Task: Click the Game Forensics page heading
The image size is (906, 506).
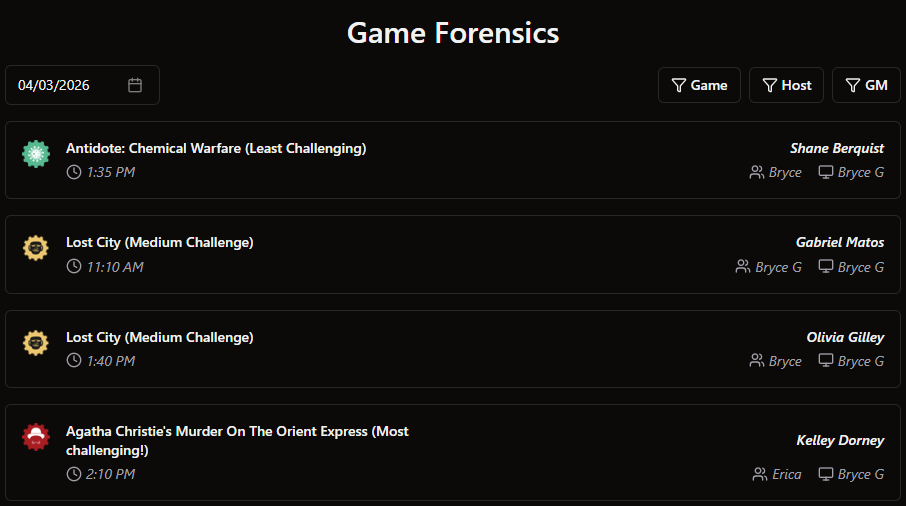Action: (453, 33)
